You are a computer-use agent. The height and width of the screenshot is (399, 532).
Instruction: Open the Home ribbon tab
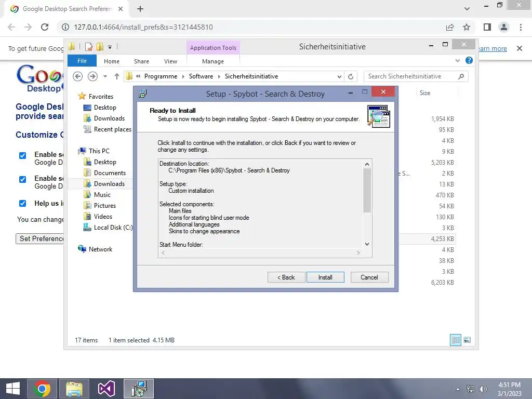[112, 61]
